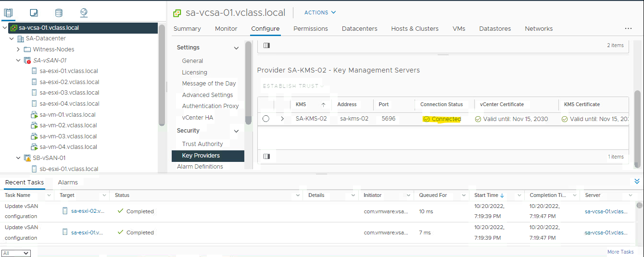Open Licensing settings

pyautogui.click(x=194, y=72)
